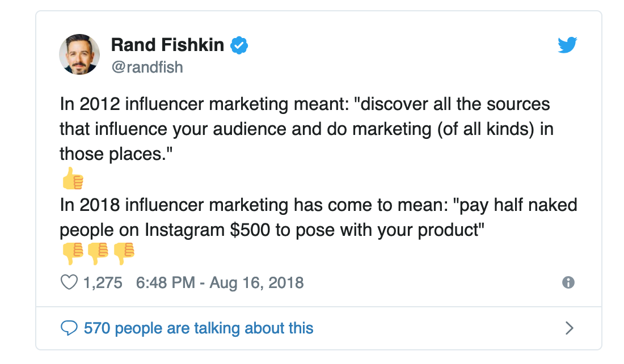Open the Rand Fishkin display name link
This screenshot has width=624, height=364.
pos(167,45)
